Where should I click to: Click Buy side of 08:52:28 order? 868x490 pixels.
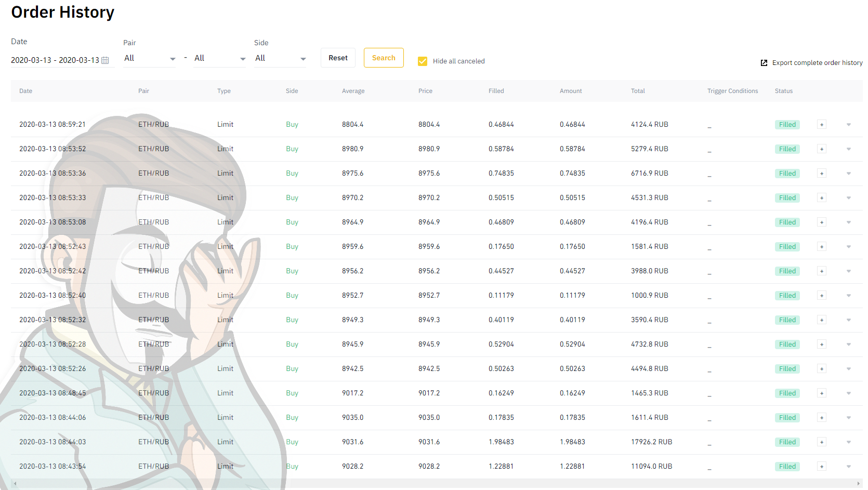coord(292,345)
